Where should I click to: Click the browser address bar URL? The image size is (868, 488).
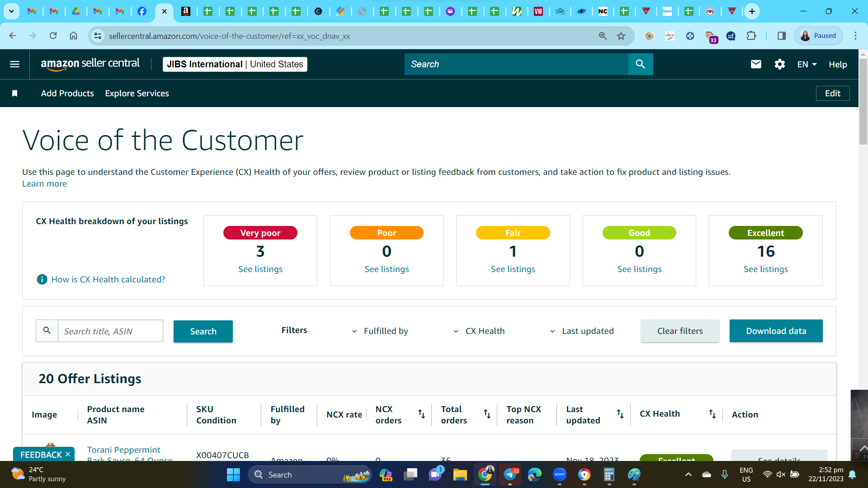(230, 36)
